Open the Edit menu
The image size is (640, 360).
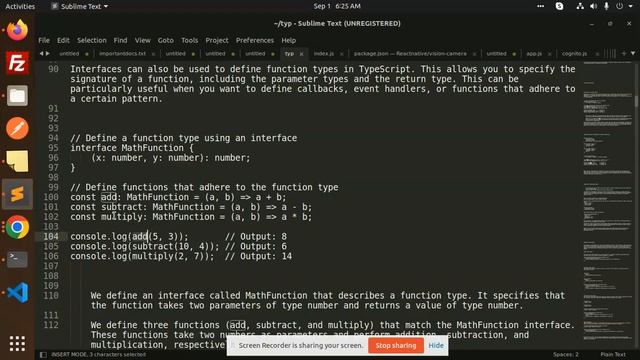[63, 40]
